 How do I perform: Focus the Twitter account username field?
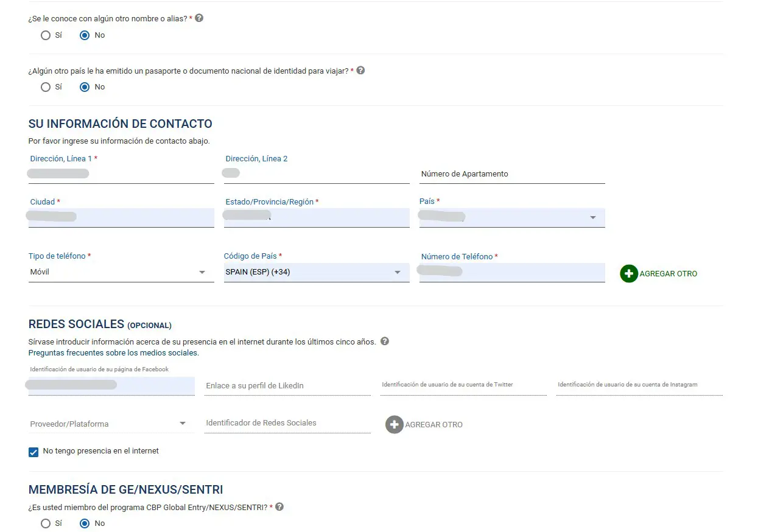click(x=463, y=385)
